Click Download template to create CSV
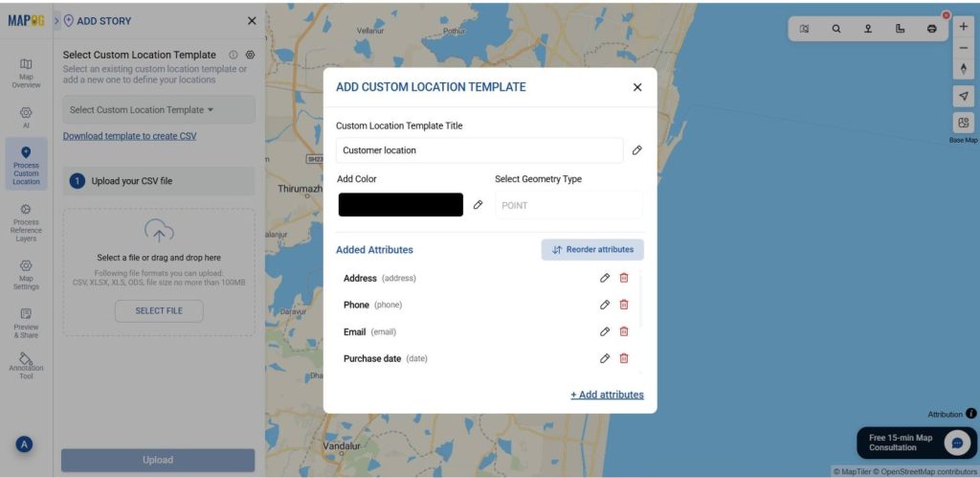 [x=129, y=136]
